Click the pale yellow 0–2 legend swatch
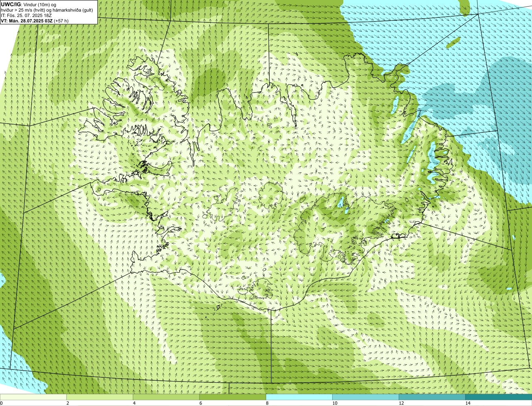This screenshot has height=406, width=532. tap(33, 397)
